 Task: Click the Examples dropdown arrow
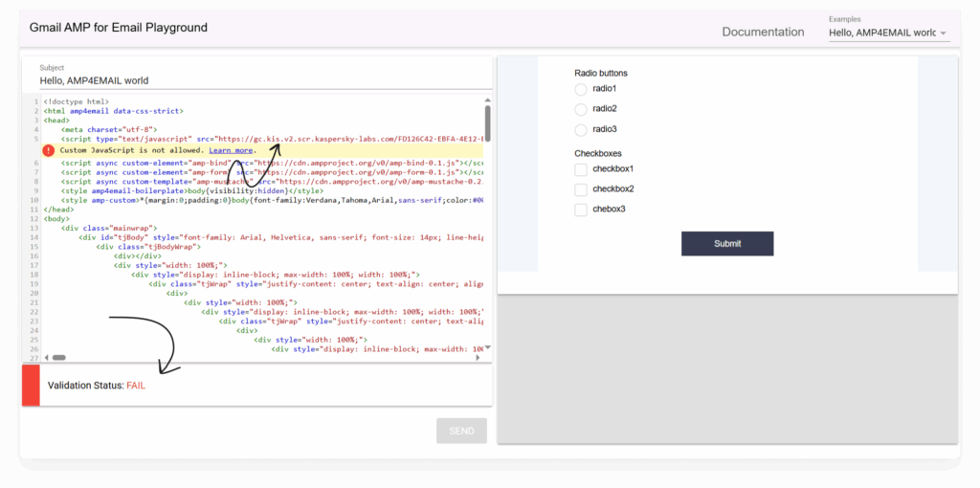click(944, 33)
